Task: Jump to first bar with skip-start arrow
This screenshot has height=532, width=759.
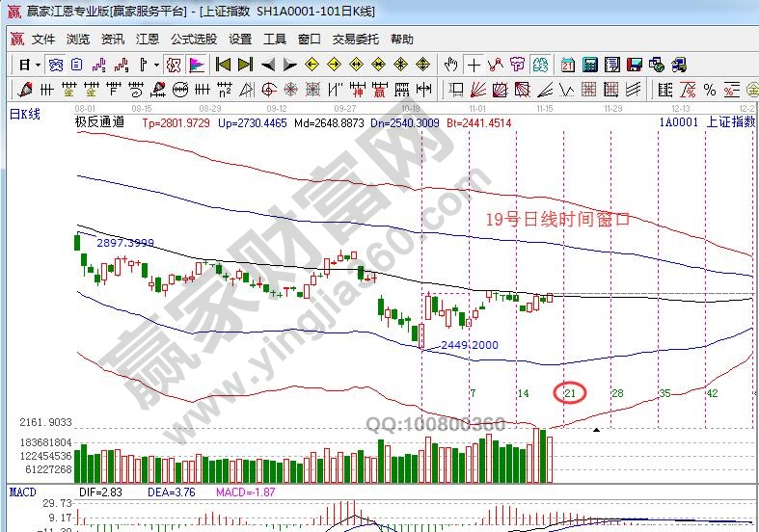Action: 223,65
